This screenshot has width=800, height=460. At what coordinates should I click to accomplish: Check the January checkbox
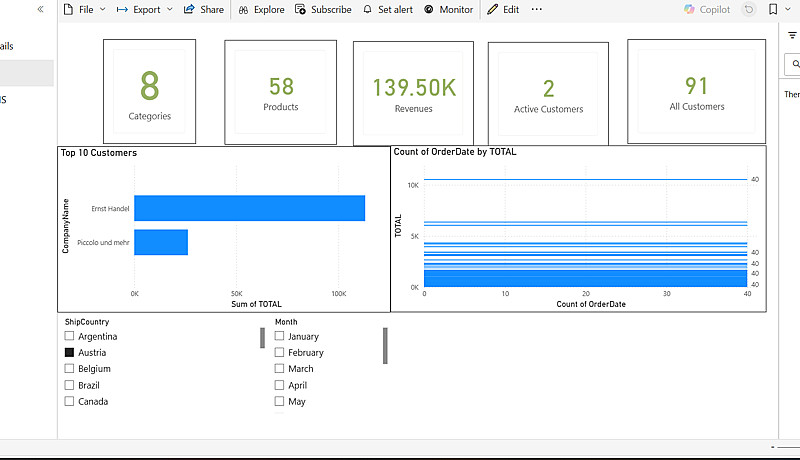point(279,336)
